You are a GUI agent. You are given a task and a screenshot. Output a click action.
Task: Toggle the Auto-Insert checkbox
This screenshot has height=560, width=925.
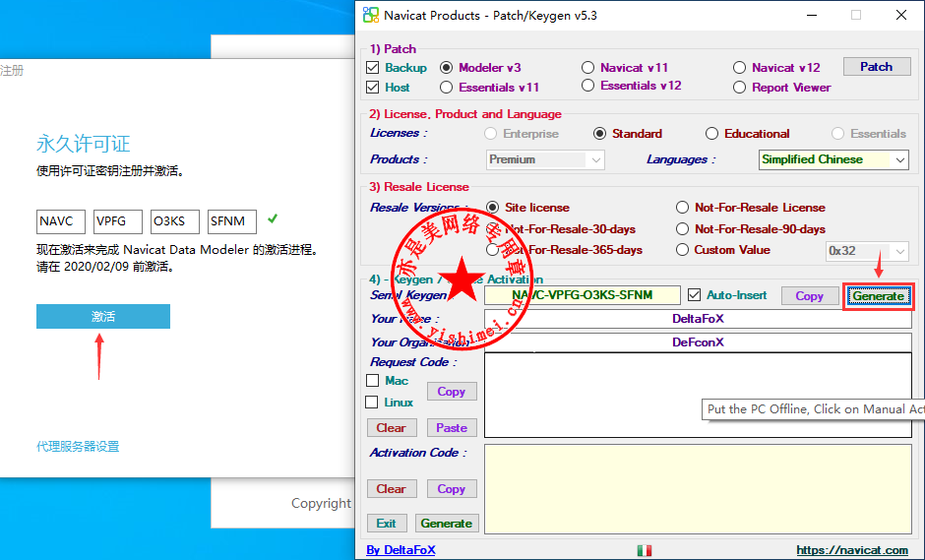point(695,295)
